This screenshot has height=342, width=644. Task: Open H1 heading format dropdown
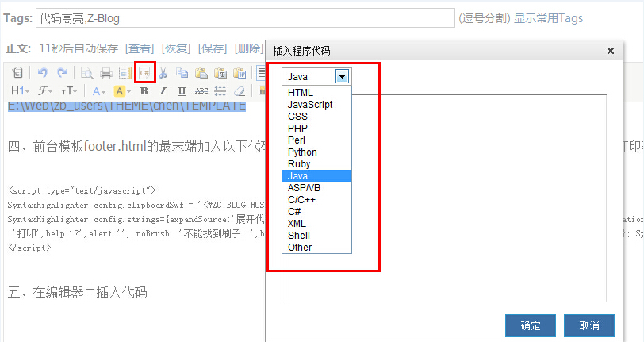tap(20, 90)
